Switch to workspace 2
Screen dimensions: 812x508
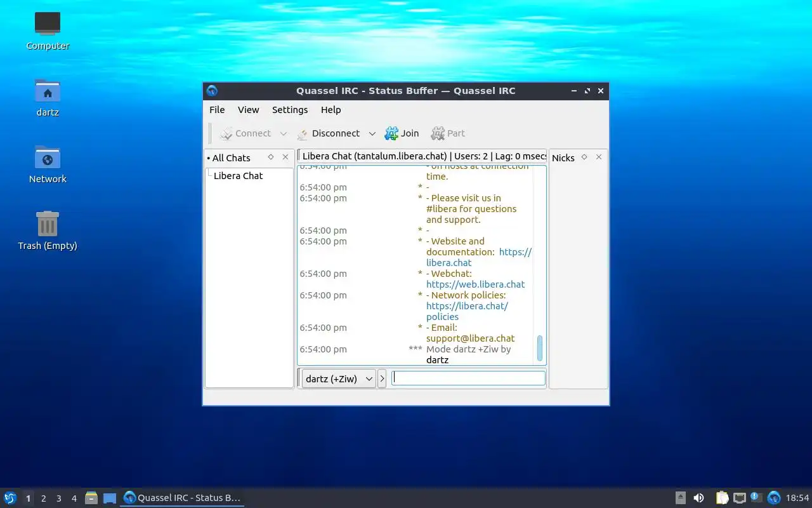tap(43, 498)
